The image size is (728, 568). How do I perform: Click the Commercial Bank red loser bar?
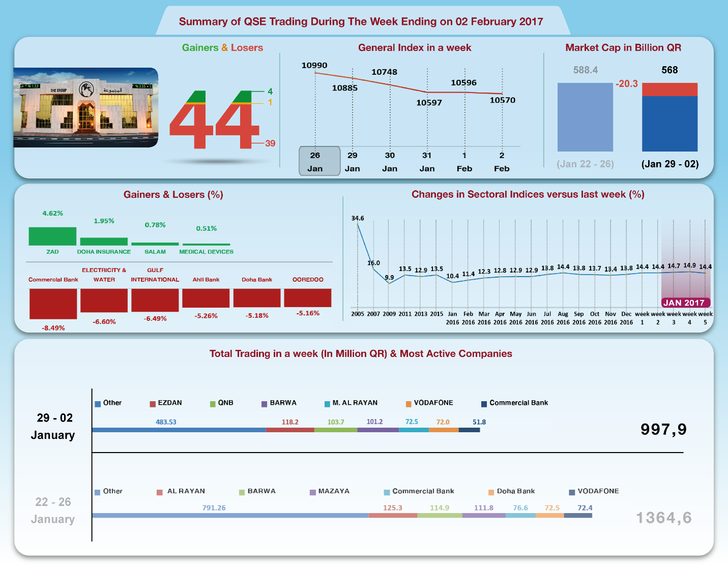pos(53,304)
